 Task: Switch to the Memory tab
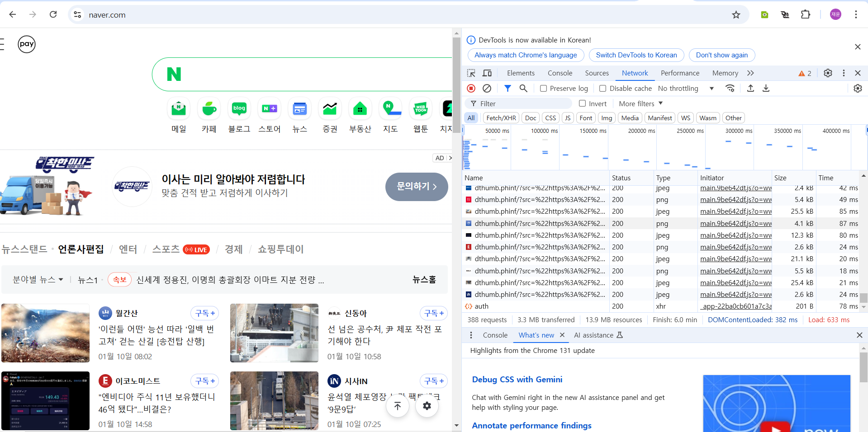(725, 73)
